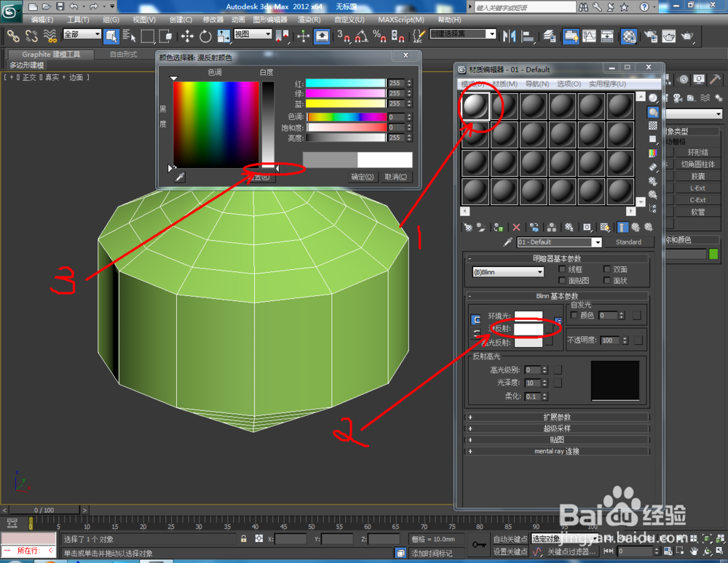Select the first material sample sphere
728x563 pixels.
pos(475,106)
